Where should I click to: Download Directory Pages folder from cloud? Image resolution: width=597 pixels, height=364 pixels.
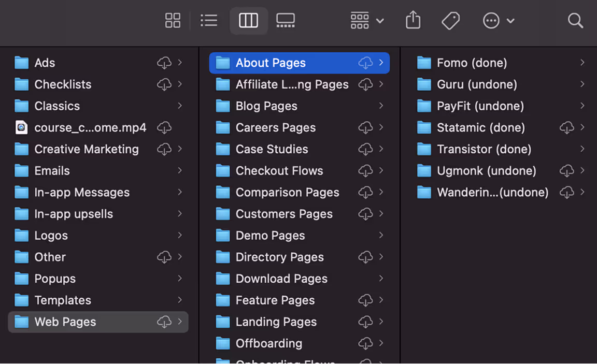click(x=365, y=257)
